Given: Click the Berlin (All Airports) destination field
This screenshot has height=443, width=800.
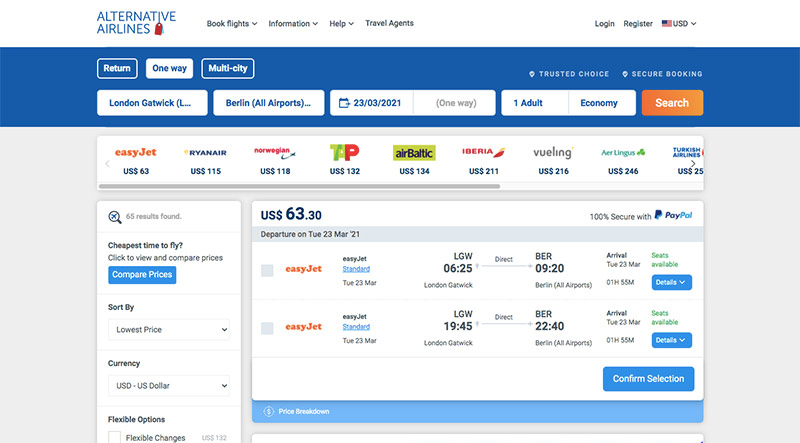Looking at the screenshot, I should click(x=268, y=103).
